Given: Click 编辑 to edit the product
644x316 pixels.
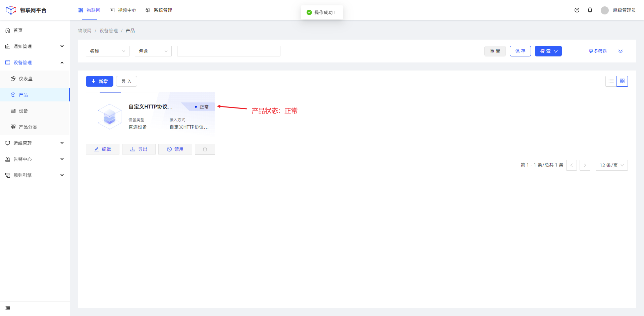Looking at the screenshot, I should (103, 149).
